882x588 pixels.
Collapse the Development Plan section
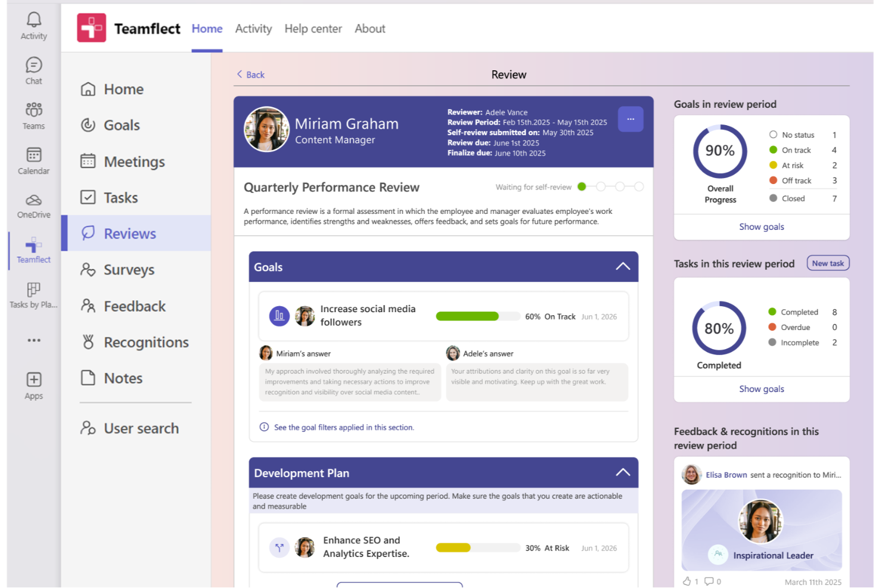click(x=623, y=472)
